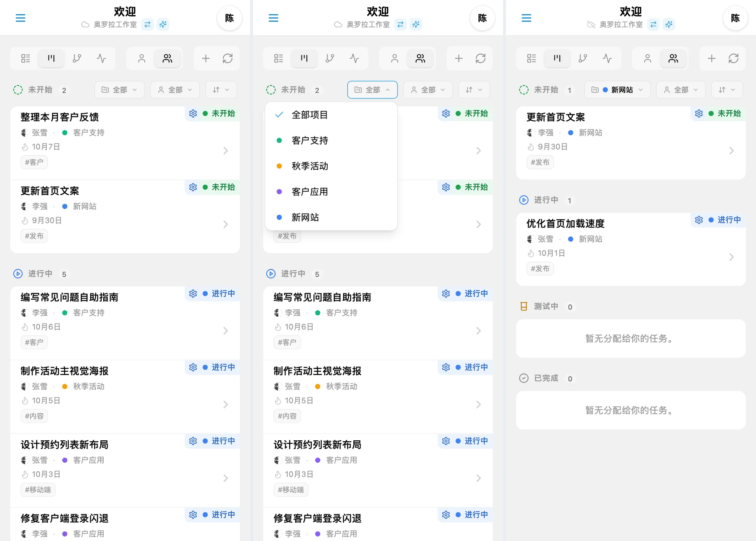Open hamburger menu in middle panel
This screenshot has width=756, height=541.
coord(273,18)
